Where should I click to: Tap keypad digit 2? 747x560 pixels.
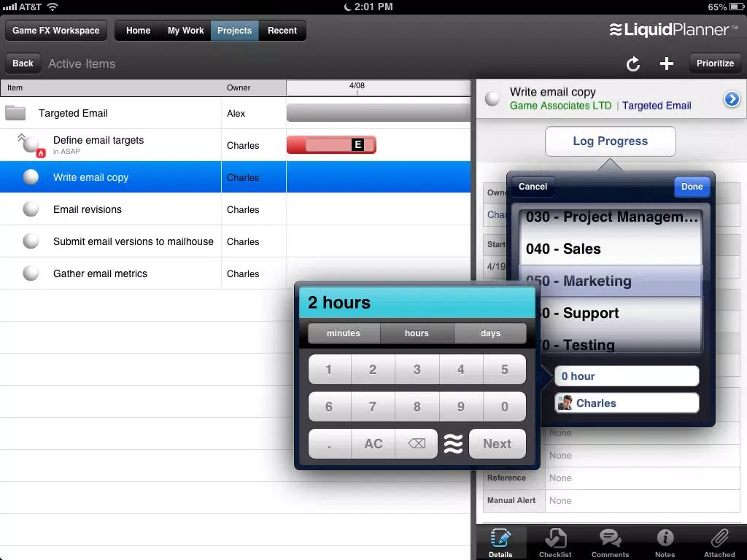point(373,370)
